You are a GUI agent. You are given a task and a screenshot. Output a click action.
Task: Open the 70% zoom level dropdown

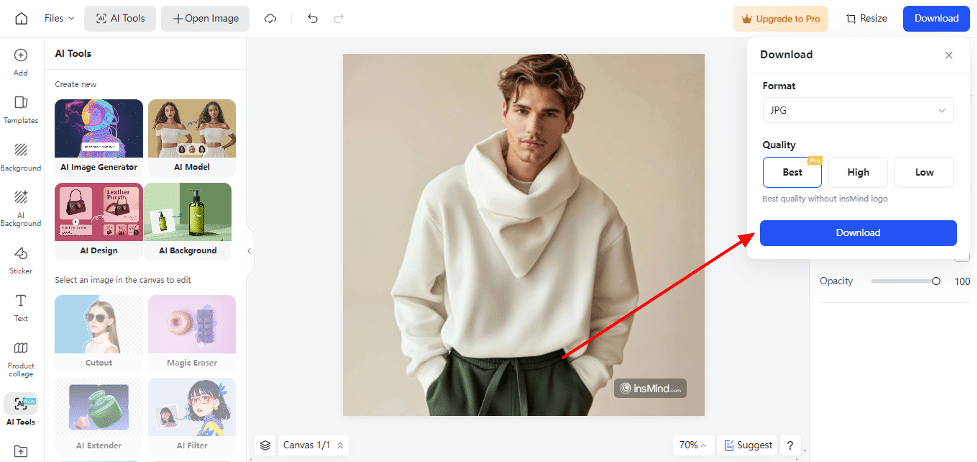pyautogui.click(x=693, y=445)
